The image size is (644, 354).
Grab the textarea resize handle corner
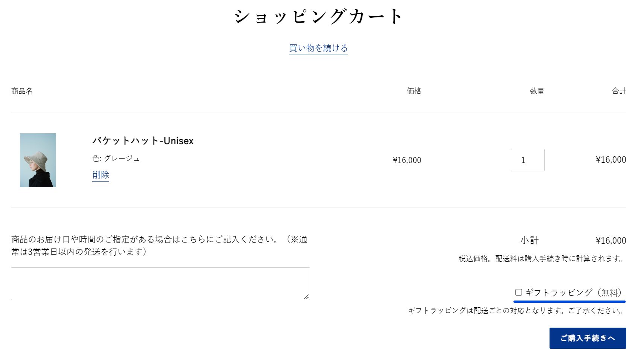point(306,297)
